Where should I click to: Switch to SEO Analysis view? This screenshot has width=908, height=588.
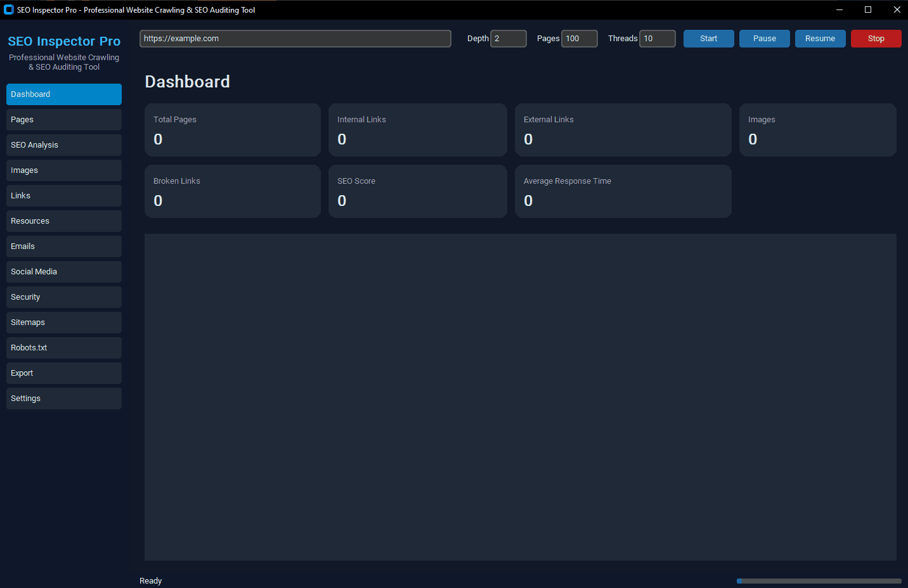coord(64,145)
